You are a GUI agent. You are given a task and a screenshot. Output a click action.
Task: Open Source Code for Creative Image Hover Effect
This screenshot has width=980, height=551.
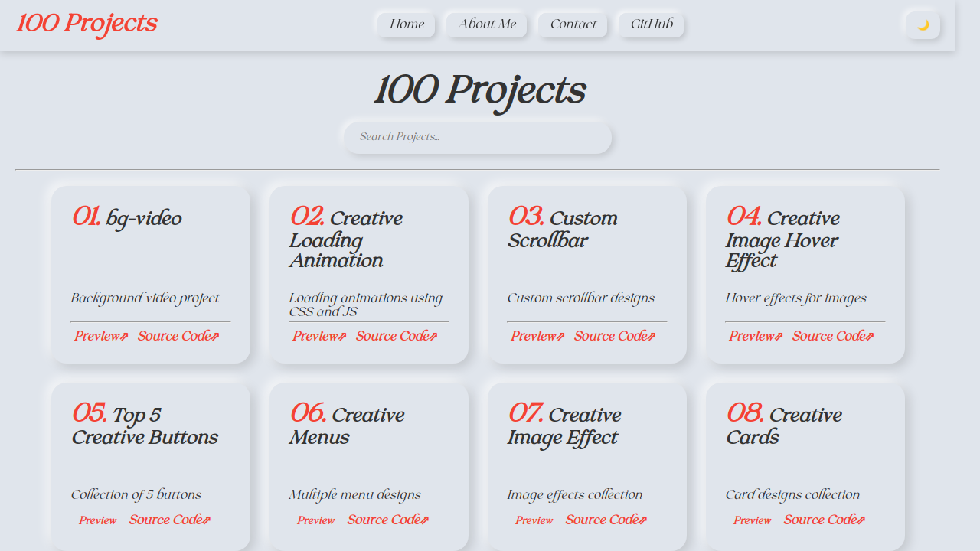pos(828,335)
